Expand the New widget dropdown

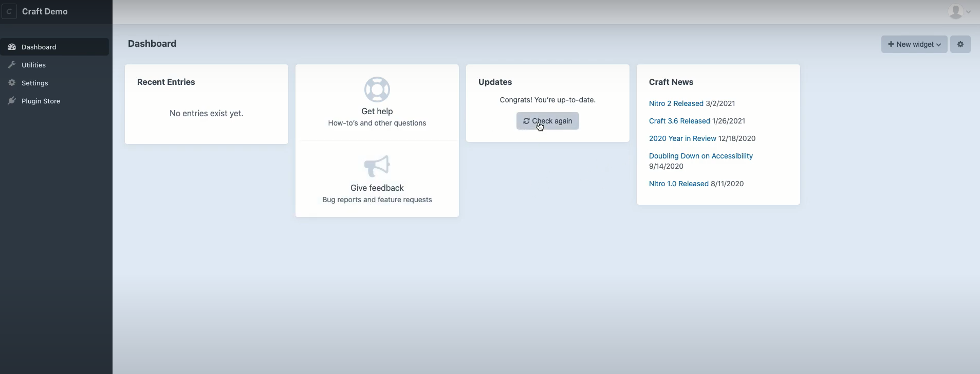[x=914, y=44]
